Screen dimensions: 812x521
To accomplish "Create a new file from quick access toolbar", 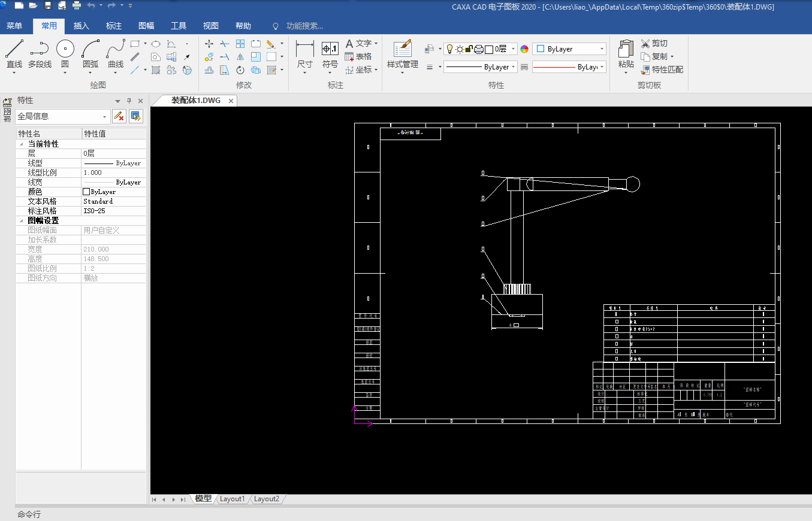I will coord(19,5).
